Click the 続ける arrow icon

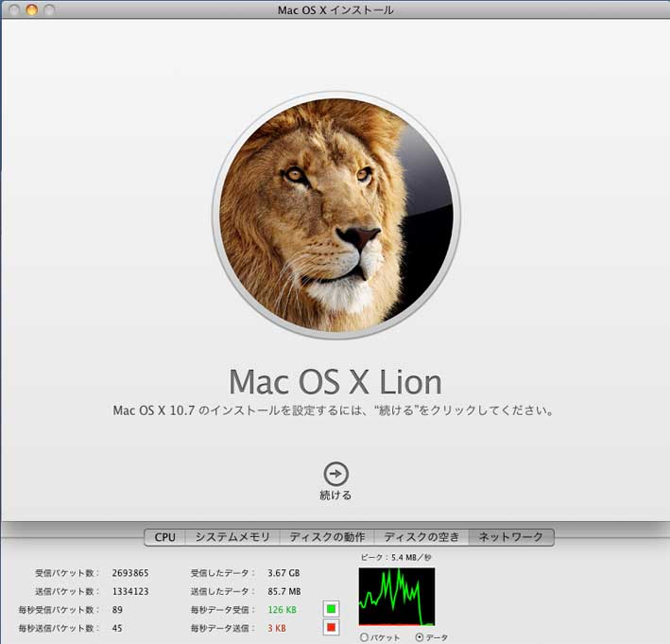tap(335, 474)
